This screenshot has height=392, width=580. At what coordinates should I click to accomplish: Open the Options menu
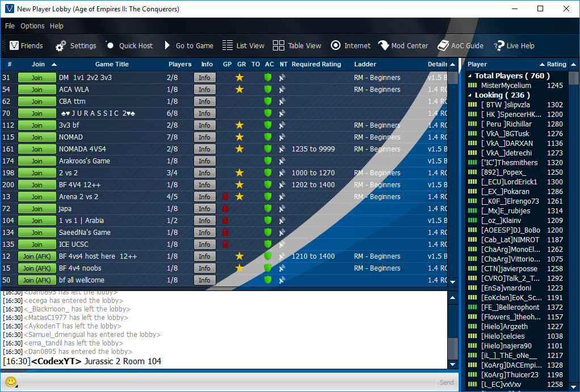32,26
